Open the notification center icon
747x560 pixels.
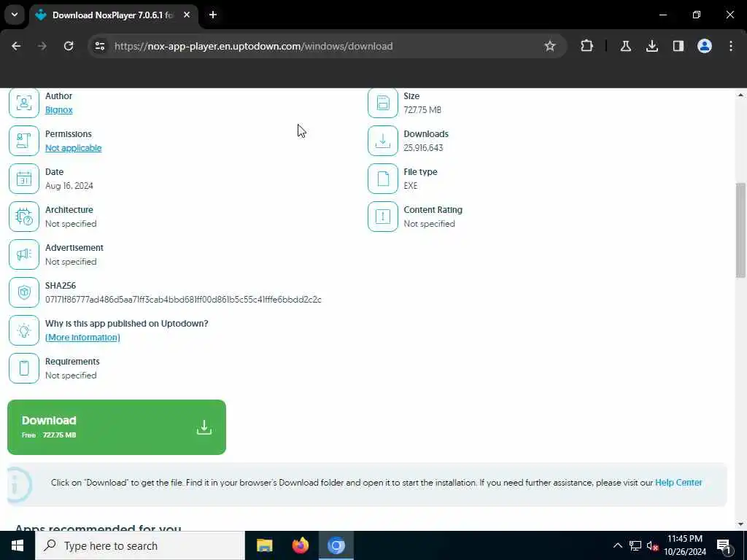point(724,545)
